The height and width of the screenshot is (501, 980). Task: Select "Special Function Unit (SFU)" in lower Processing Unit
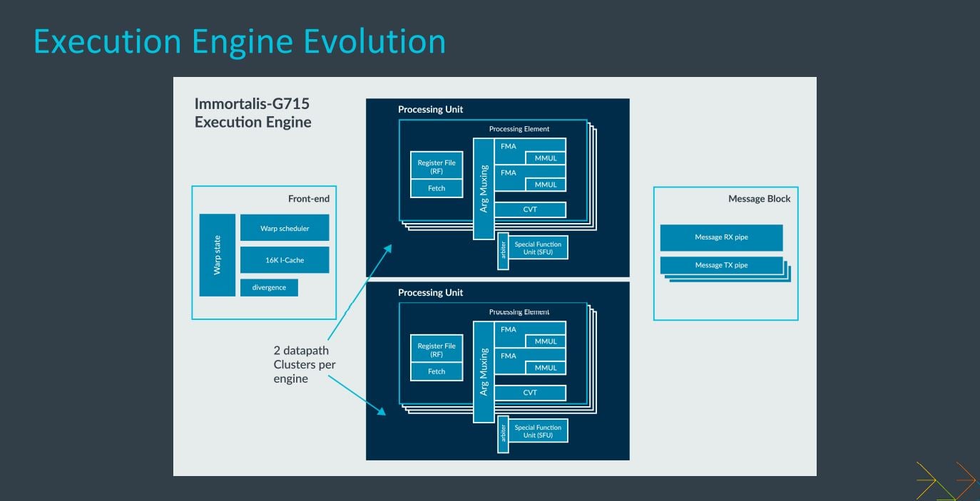pyautogui.click(x=539, y=431)
